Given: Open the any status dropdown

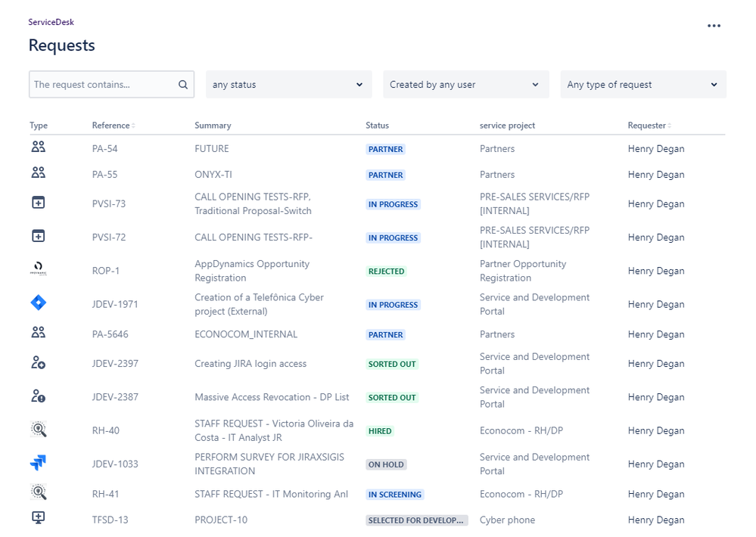Looking at the screenshot, I should tap(289, 85).
